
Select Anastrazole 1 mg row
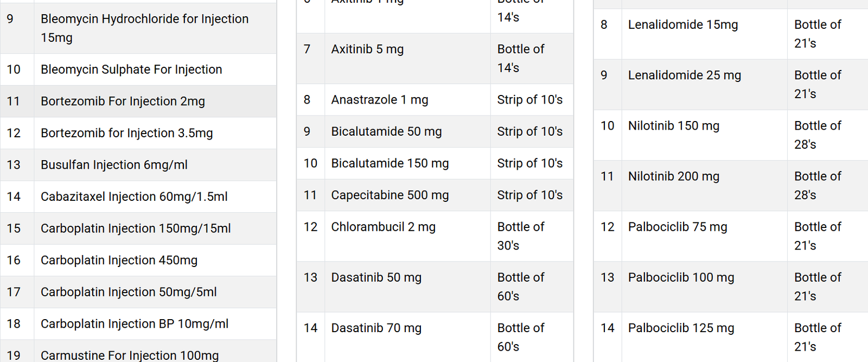point(435,100)
